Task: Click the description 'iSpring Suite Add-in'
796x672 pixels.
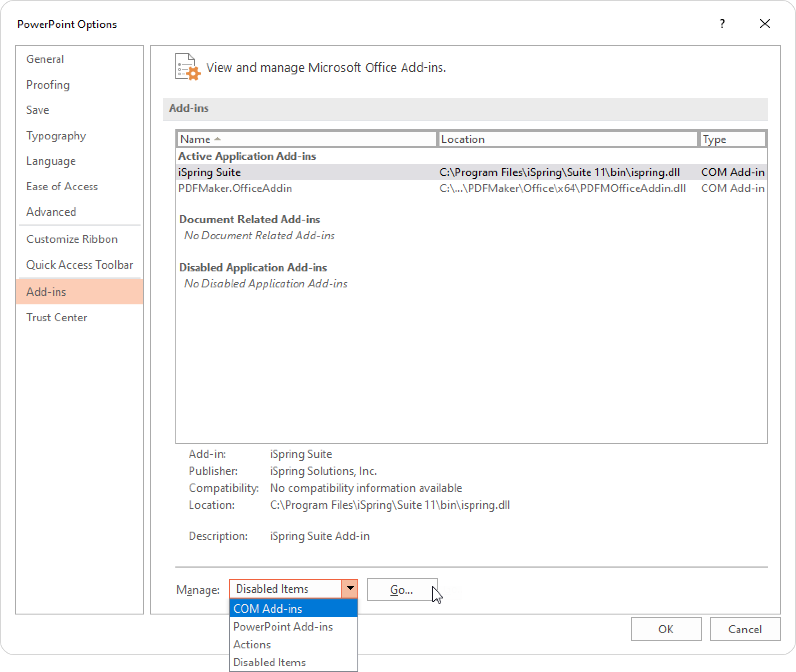Action: click(x=319, y=536)
